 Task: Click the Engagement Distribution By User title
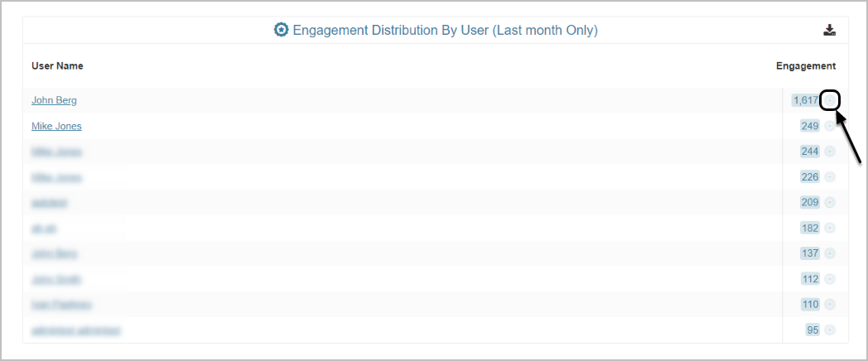445,31
